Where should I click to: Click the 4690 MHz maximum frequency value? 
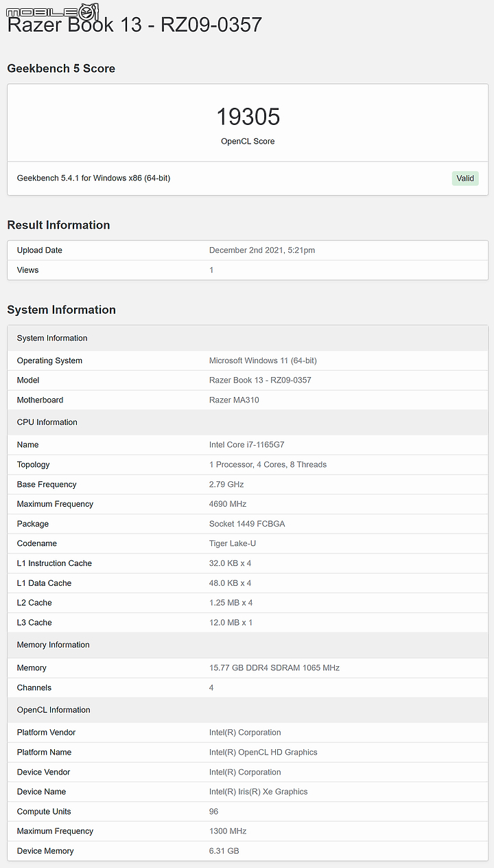click(228, 504)
